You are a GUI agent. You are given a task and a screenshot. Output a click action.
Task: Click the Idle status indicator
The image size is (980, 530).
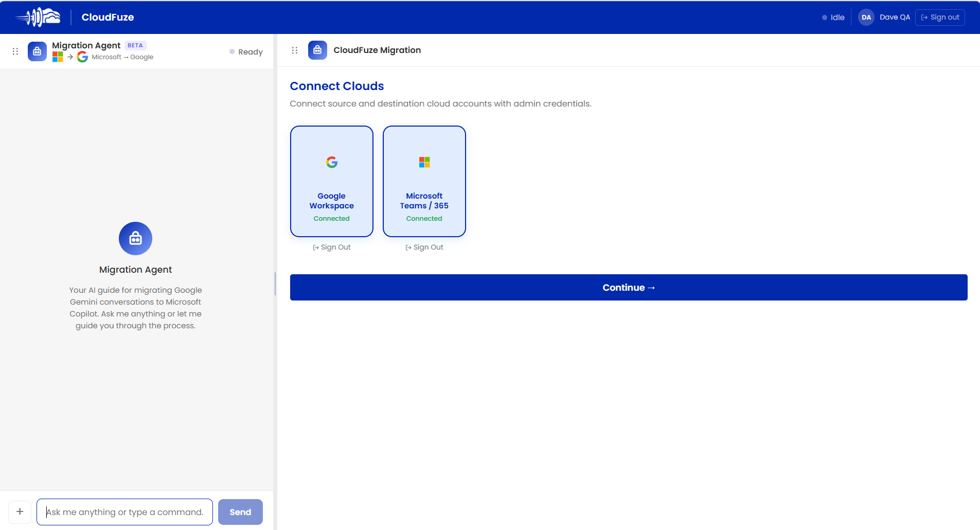(x=833, y=17)
